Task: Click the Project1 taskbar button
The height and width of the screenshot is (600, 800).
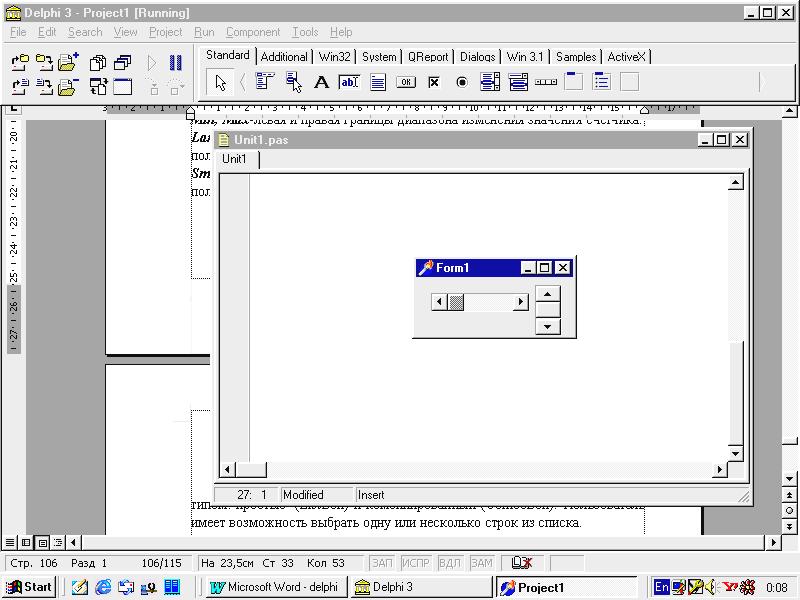Action: tap(566, 587)
